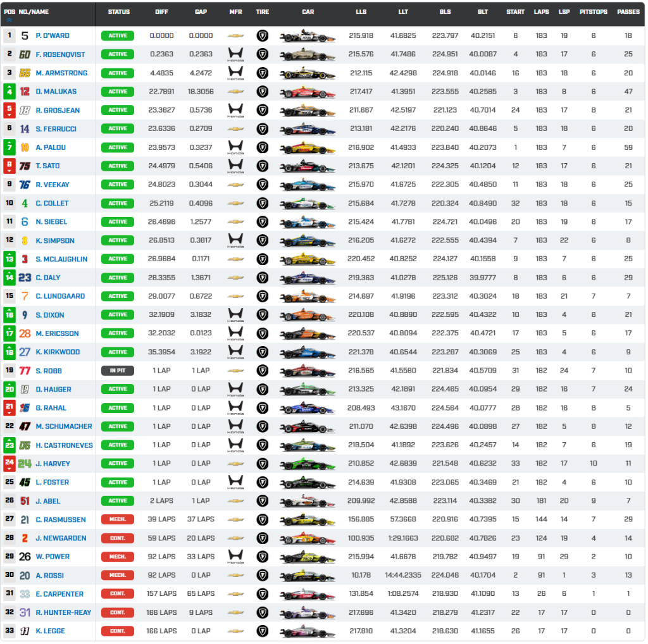Click the CONT. status badge for J. Newgarden

pyautogui.click(x=118, y=538)
